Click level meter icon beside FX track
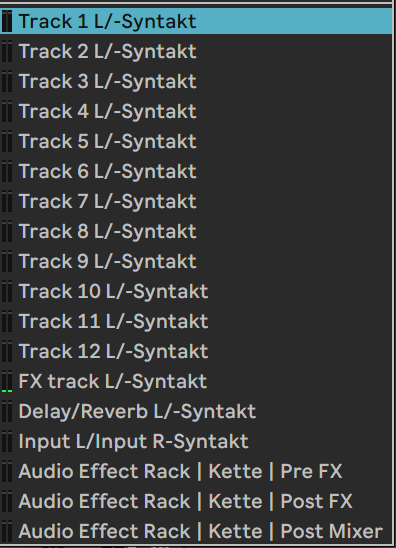Screen dimensions: 396x548 pos(7,381)
